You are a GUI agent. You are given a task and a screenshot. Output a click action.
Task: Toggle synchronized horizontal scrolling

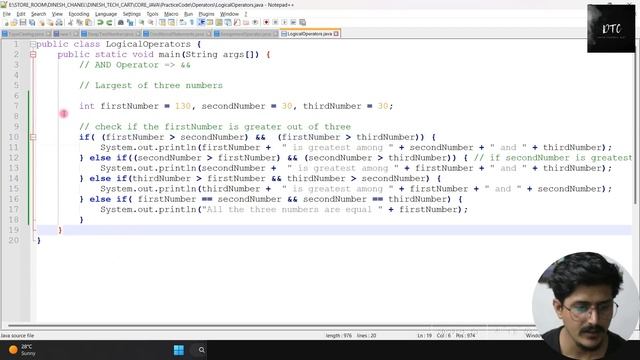tap(171, 22)
